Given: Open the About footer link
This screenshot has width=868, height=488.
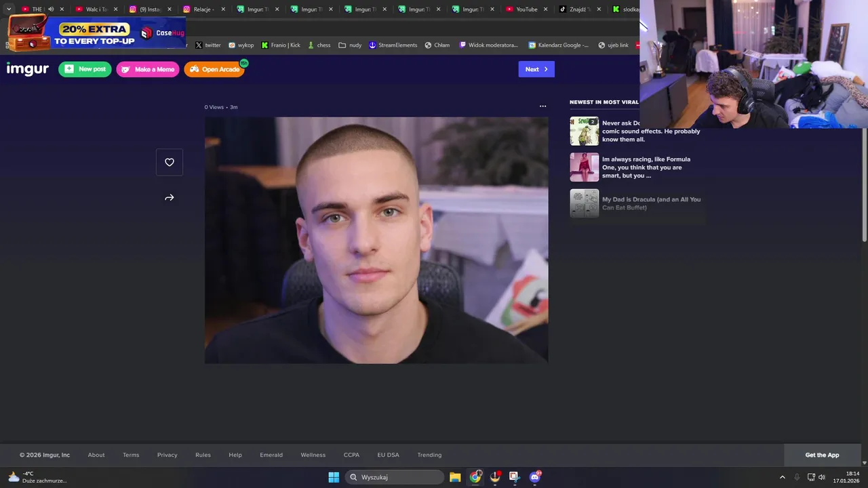Looking at the screenshot, I should click(96, 455).
